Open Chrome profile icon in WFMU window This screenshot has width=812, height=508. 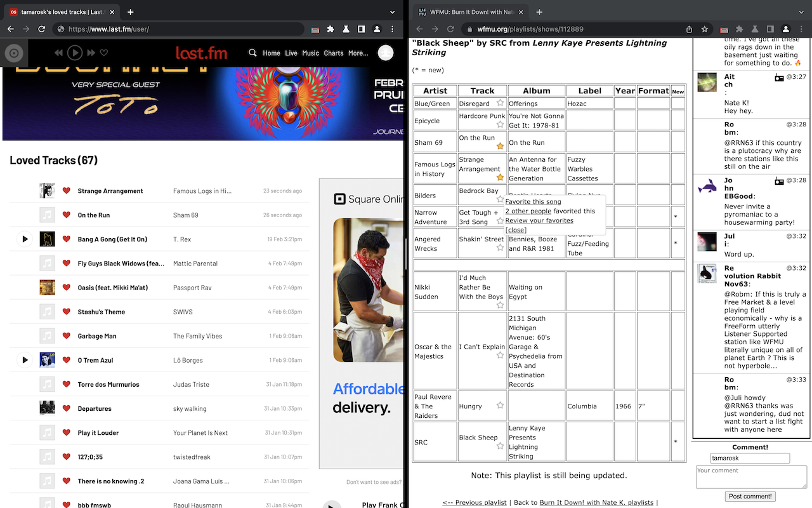pos(785,29)
